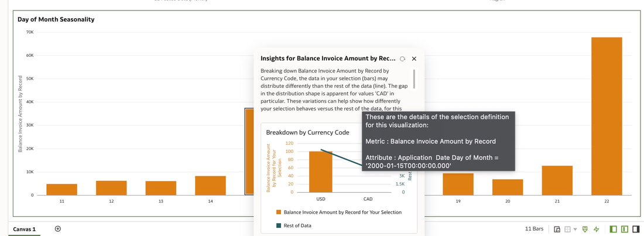Toggle the middle grammar panel
644x236 pixels.
tap(625, 229)
